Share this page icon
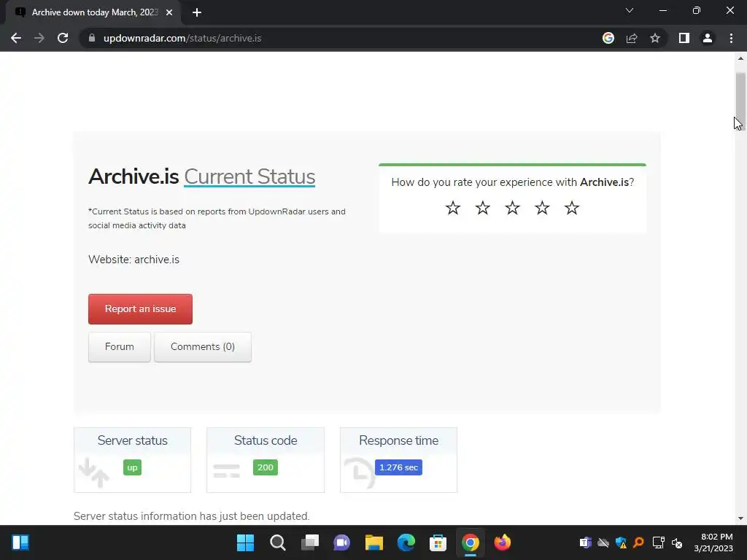747x560 pixels. (632, 38)
